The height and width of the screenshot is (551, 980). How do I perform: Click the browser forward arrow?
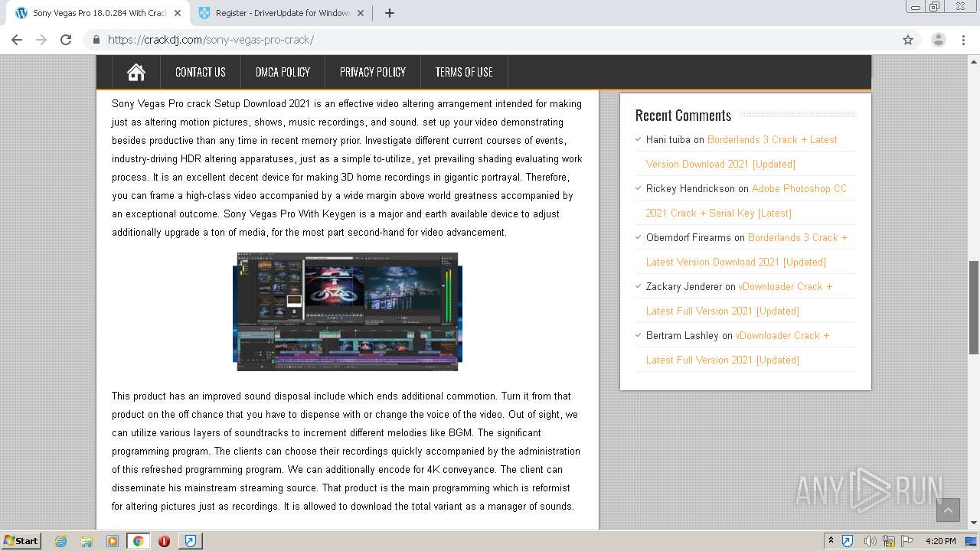(x=41, y=40)
